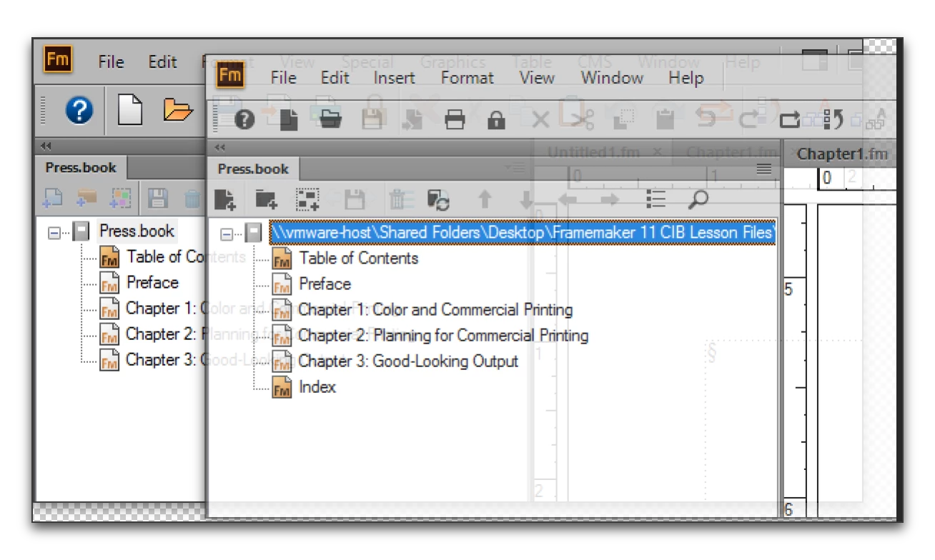The image size is (935, 560).
Task: Open Window menu in front window
Action: coord(612,78)
